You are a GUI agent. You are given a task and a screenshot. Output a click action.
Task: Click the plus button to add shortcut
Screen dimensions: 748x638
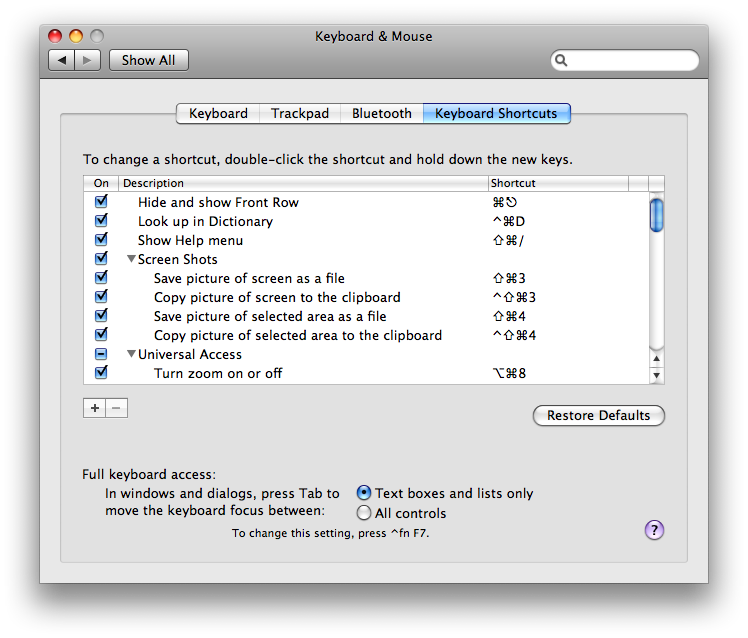[x=95, y=408]
